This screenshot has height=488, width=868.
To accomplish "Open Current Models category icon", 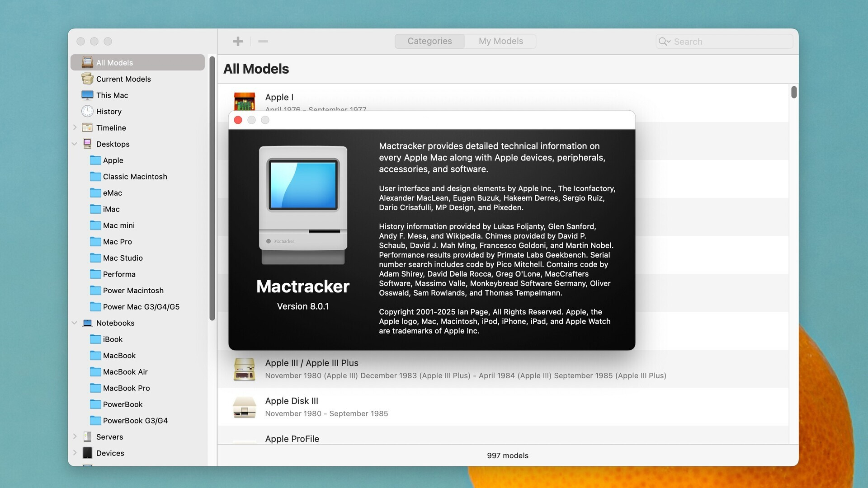I will click(87, 79).
